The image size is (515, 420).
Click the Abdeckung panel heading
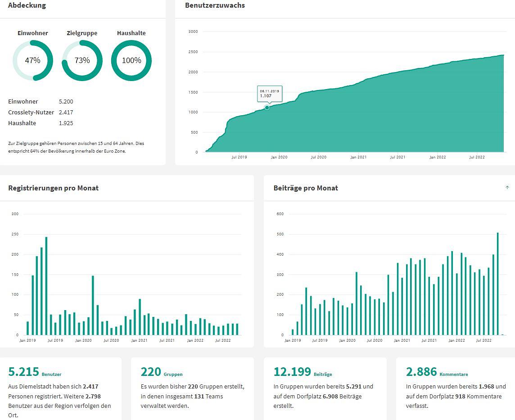[27, 5]
